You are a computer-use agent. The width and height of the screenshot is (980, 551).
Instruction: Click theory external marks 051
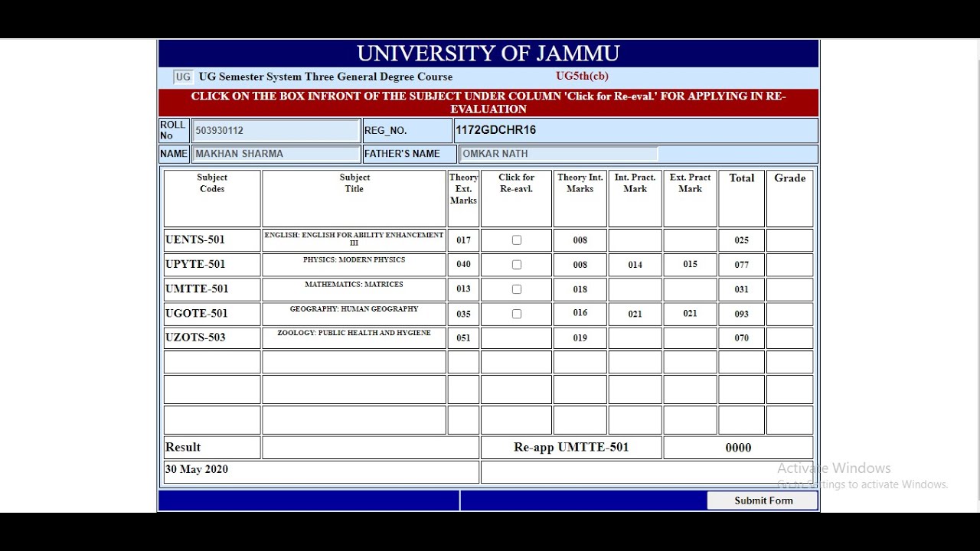463,338
